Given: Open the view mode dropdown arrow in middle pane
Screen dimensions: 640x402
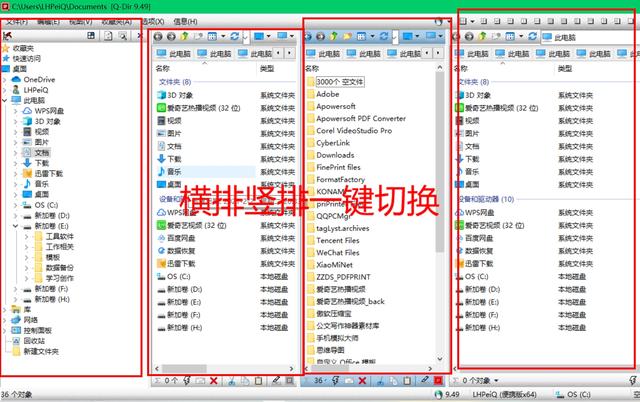Looking at the screenshot, I should coord(372,37).
